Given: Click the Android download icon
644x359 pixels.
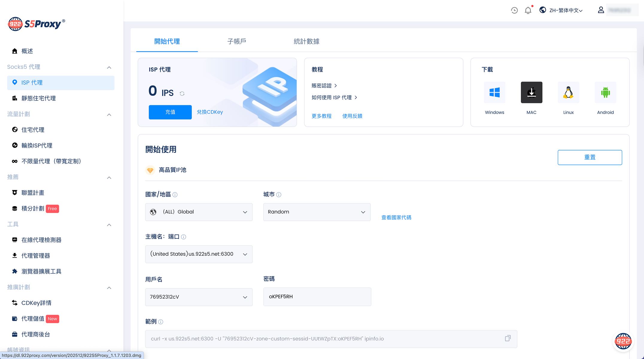Looking at the screenshot, I should (x=605, y=92).
